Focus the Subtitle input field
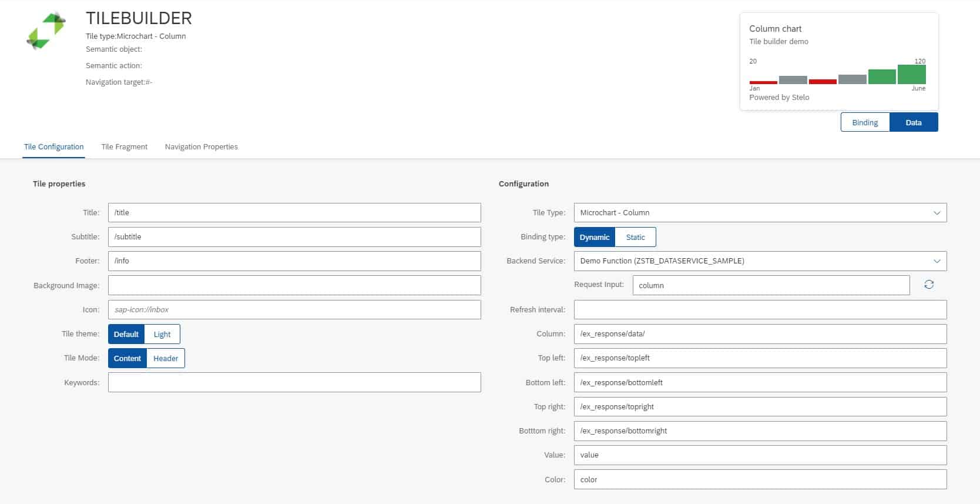 coord(294,237)
